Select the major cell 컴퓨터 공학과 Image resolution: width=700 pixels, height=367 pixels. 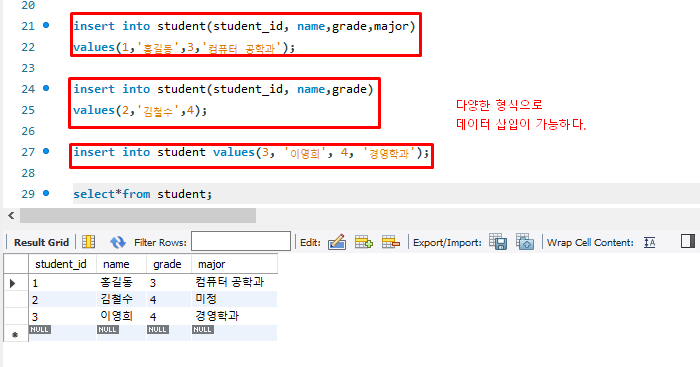[234, 282]
